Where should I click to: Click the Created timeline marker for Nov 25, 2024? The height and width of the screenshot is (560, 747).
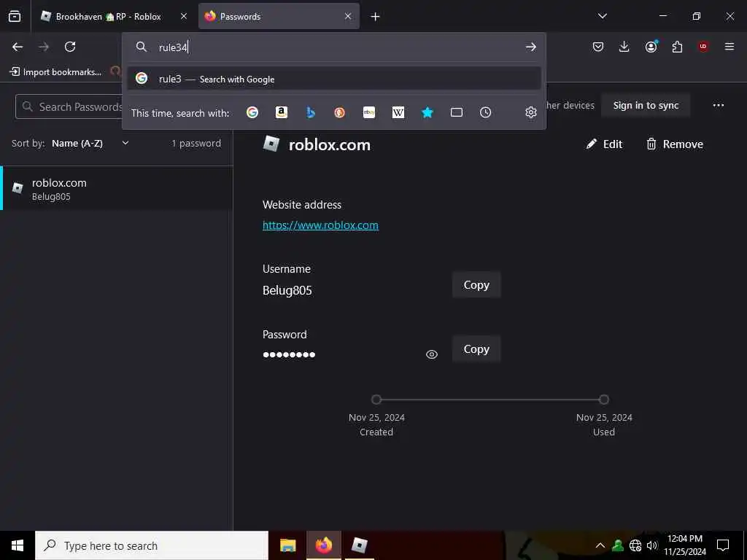click(x=376, y=400)
